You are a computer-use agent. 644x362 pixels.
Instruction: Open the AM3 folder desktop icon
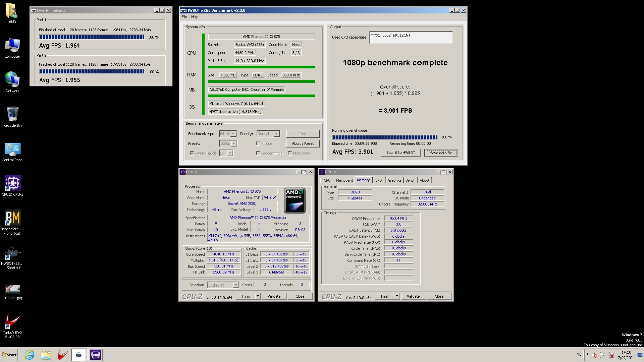(x=12, y=13)
